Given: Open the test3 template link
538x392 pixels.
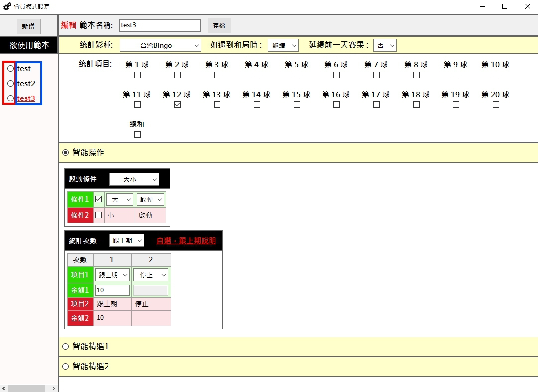Looking at the screenshot, I should [26, 98].
